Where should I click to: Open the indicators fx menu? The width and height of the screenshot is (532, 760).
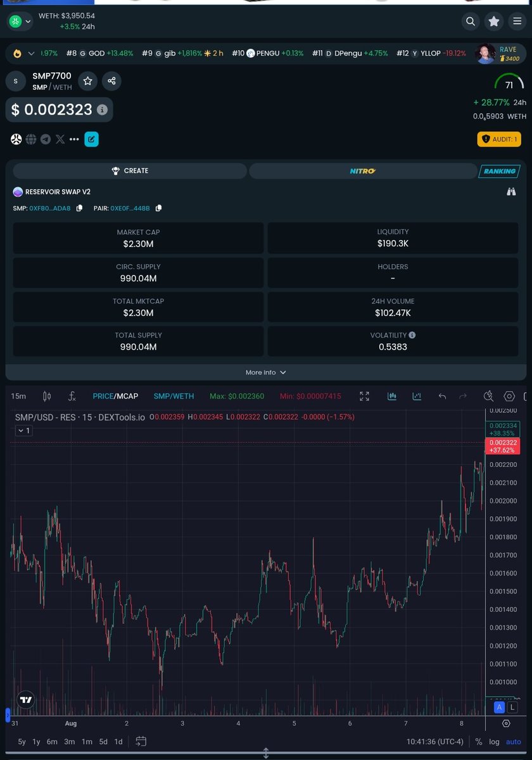pos(72,396)
